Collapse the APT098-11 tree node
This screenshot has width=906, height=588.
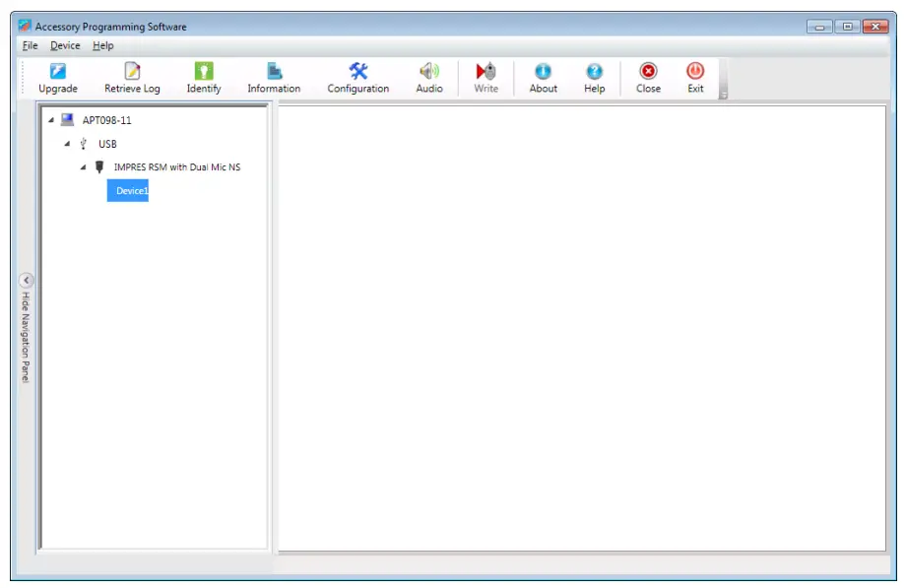(x=51, y=120)
